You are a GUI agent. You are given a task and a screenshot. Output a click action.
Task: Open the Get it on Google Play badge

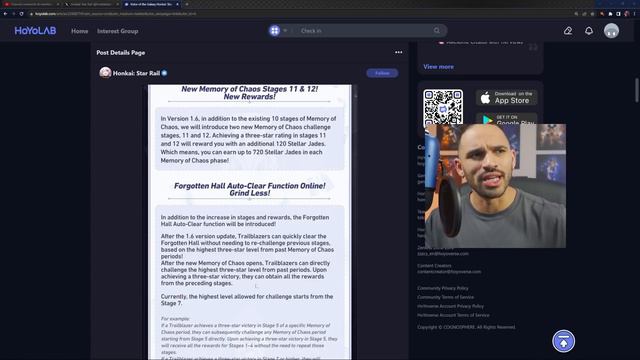point(506,119)
